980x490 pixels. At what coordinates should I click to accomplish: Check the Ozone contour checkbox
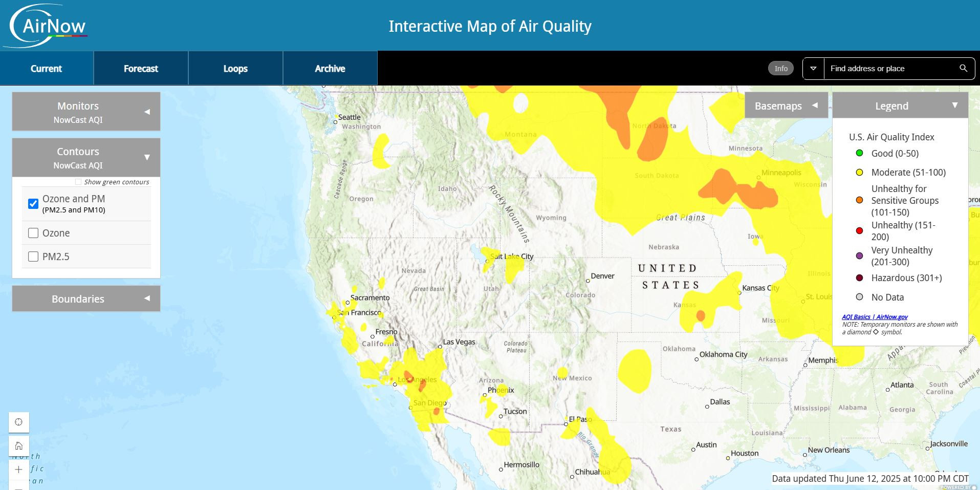click(33, 233)
